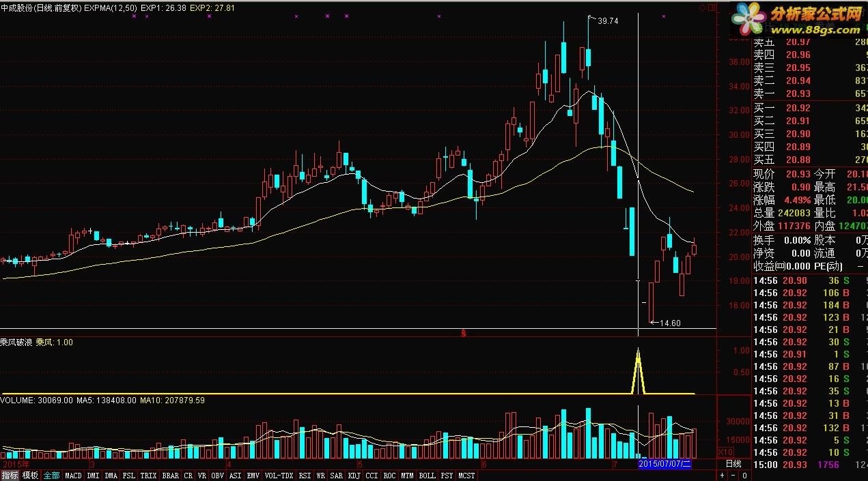Screen dimensions: 868x481
Task: Select the VR indicator
Action: tap(202, 476)
